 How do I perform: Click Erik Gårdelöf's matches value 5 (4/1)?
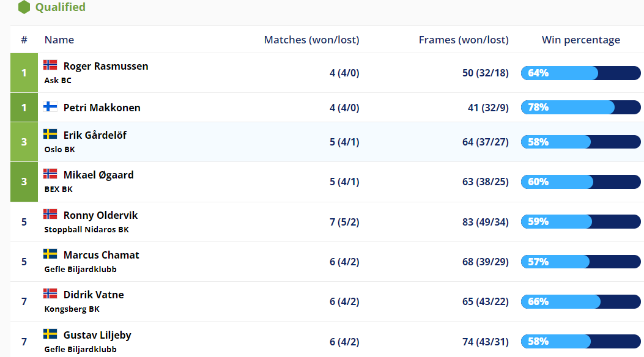344,142
